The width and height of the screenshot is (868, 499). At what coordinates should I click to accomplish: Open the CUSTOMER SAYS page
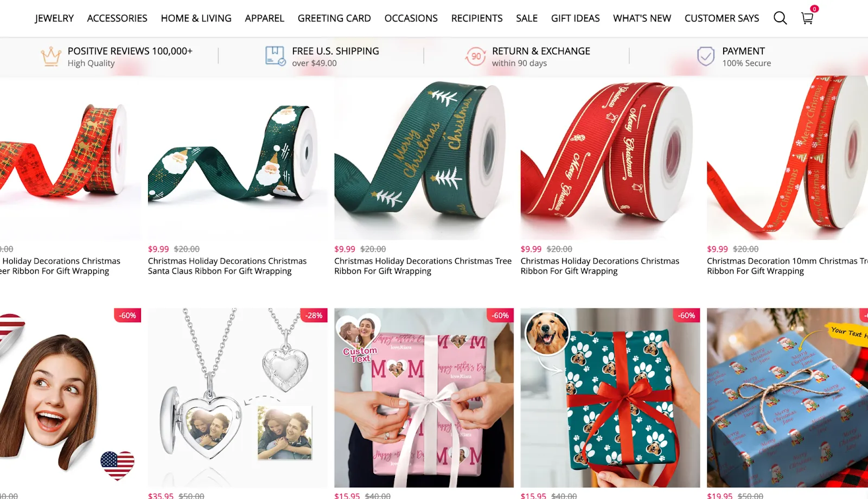click(x=722, y=18)
